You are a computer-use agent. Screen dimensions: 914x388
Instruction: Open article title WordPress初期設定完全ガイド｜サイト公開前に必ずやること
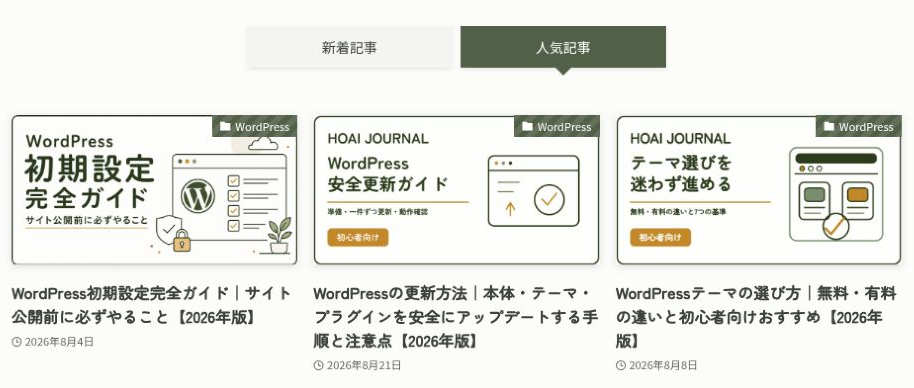tap(152, 305)
